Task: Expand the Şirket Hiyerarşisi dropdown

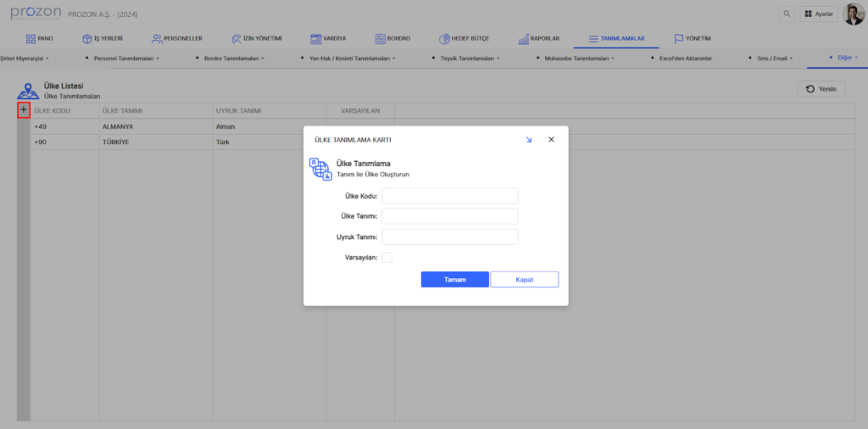Action: [x=24, y=58]
